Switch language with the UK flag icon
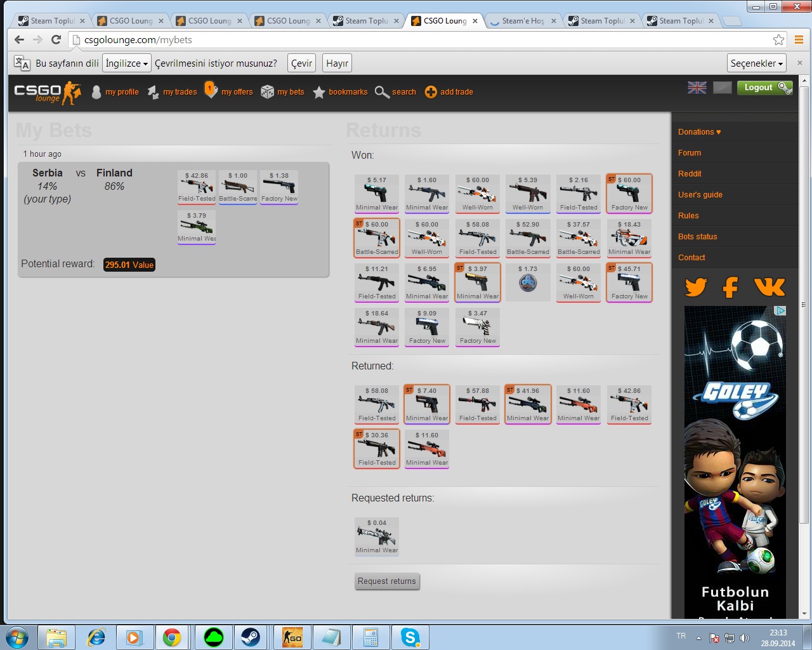 (x=697, y=88)
